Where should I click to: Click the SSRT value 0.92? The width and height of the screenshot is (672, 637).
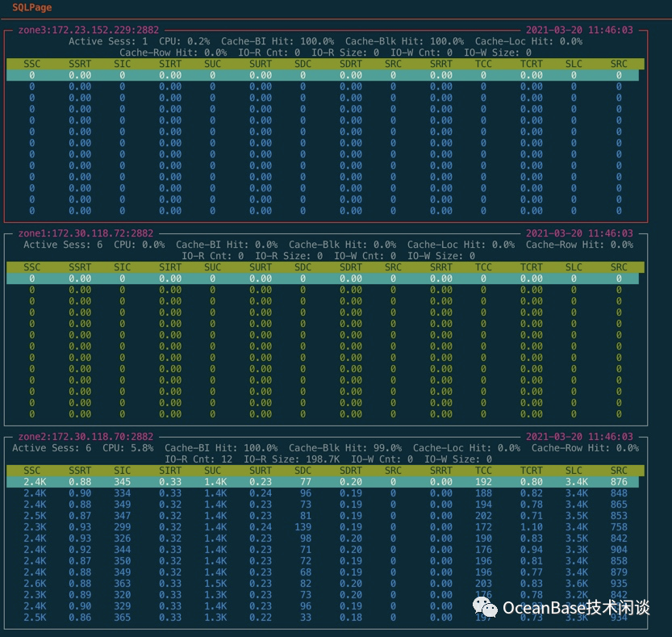(80, 550)
